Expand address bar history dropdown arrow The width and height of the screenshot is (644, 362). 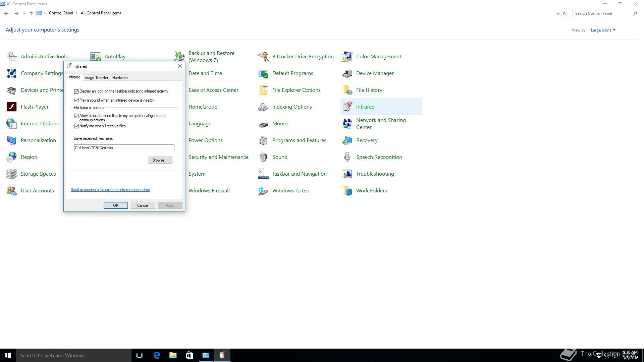pyautogui.click(x=558, y=13)
